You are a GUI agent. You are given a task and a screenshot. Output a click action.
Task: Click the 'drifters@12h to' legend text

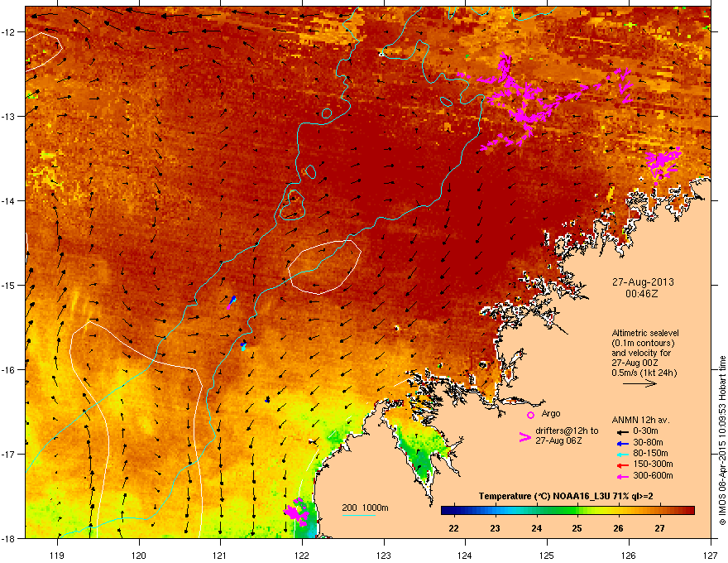coord(567,431)
